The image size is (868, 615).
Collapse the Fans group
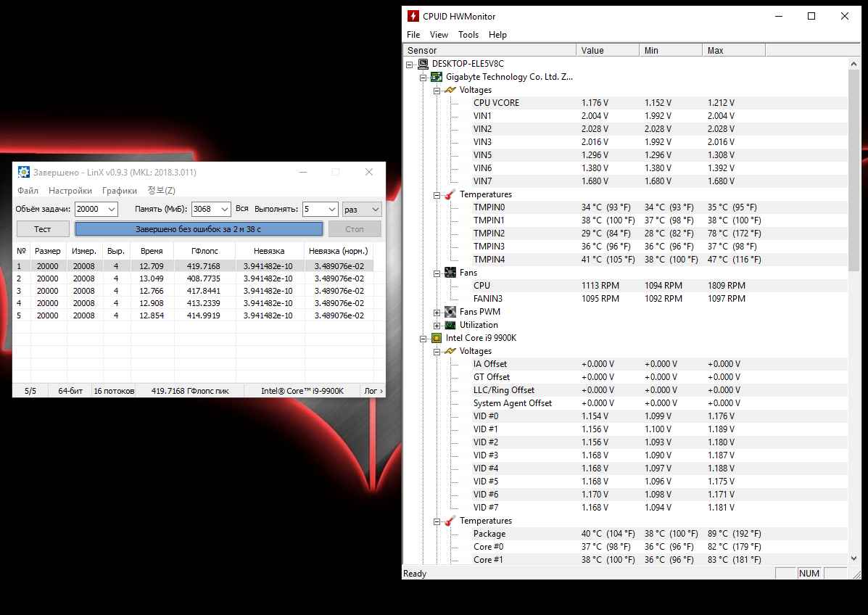point(437,273)
